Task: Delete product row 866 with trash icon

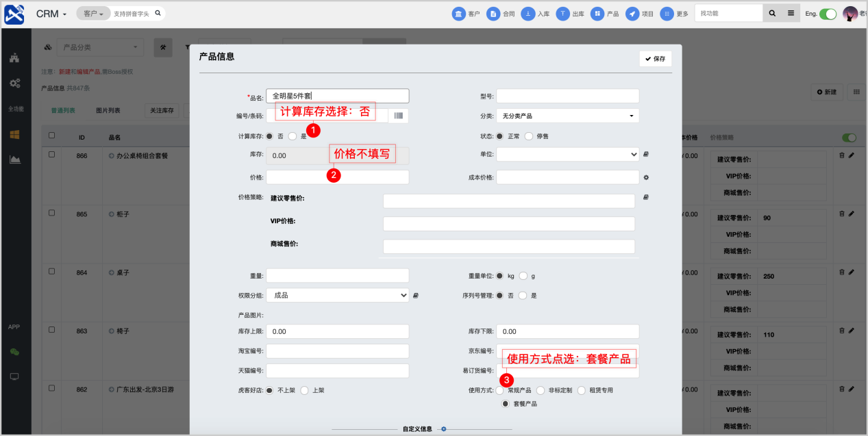Action: pyautogui.click(x=842, y=155)
